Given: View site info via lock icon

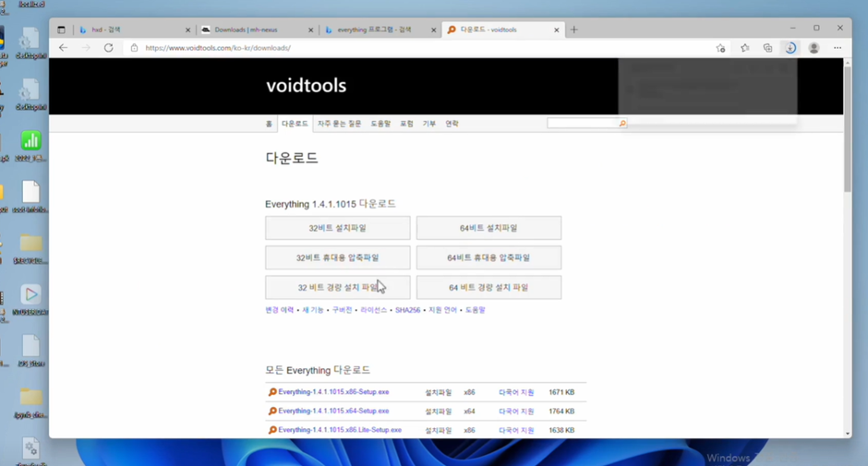Looking at the screenshot, I should click(x=134, y=48).
